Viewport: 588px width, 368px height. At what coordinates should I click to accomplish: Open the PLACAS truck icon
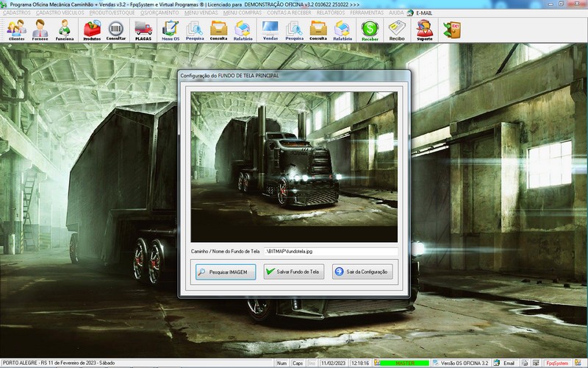pos(143,29)
